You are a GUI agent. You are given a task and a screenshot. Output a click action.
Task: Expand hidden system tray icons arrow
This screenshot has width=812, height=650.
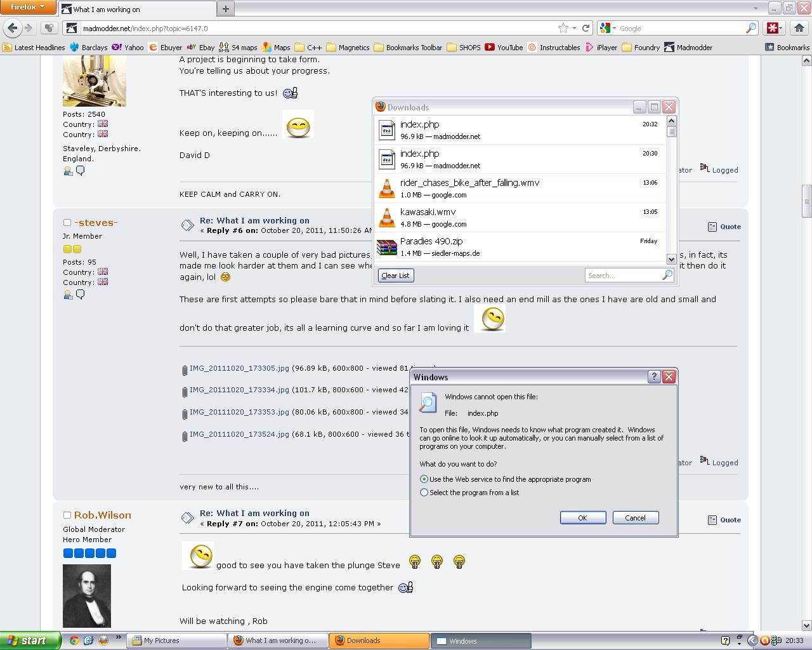pyautogui.click(x=752, y=640)
